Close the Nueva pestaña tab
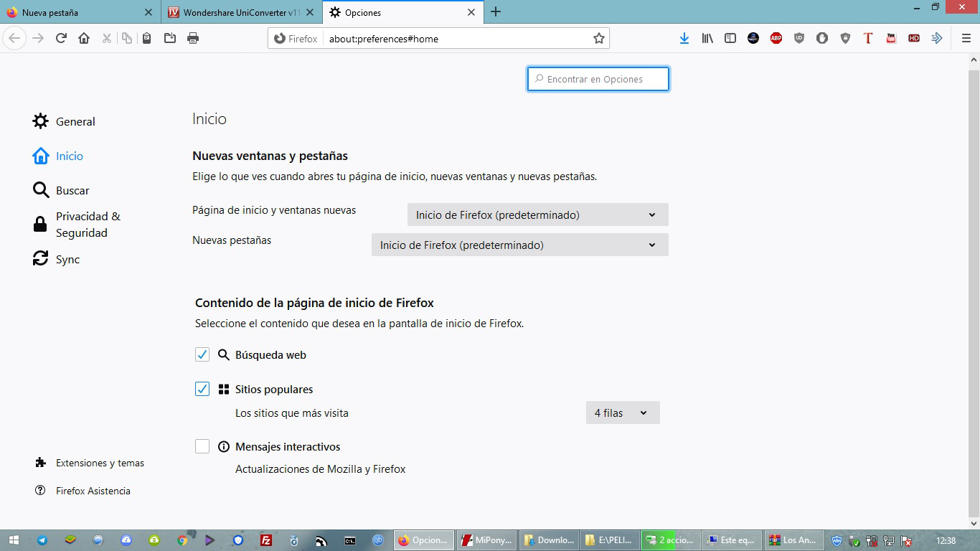 tap(149, 12)
